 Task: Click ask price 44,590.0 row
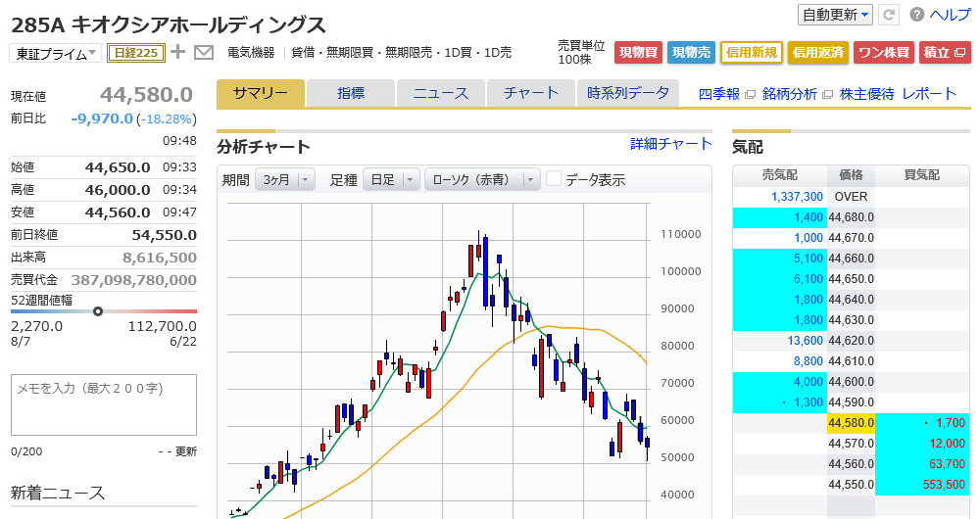tap(851, 402)
